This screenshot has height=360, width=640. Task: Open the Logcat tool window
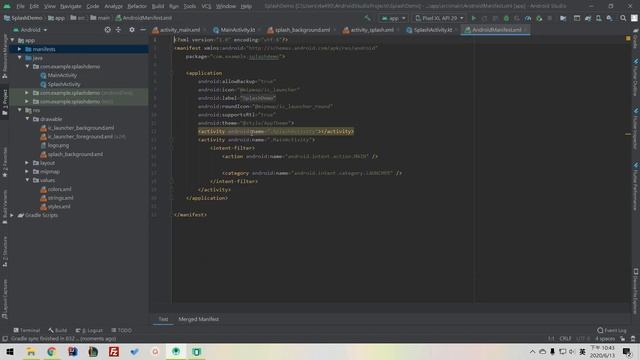(90, 330)
